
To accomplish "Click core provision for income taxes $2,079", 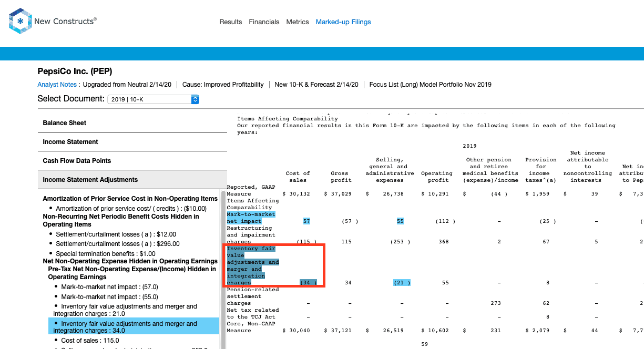I will (x=537, y=331).
